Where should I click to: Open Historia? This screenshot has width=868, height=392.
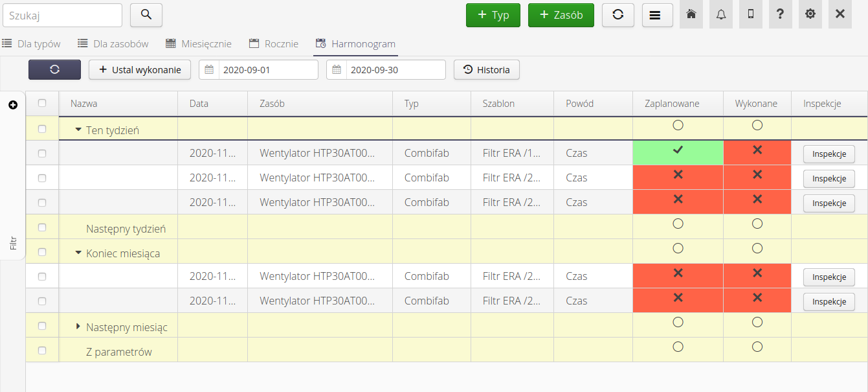point(486,69)
